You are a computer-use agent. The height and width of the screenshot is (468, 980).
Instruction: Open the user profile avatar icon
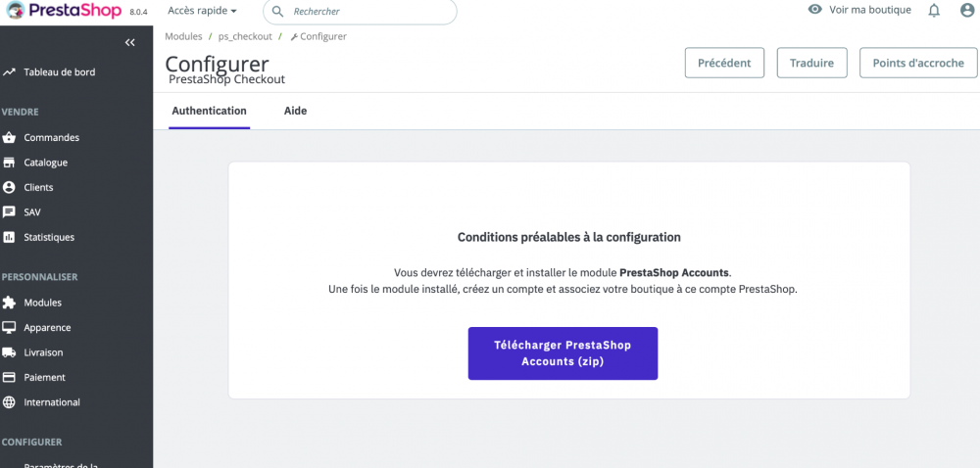click(x=967, y=11)
